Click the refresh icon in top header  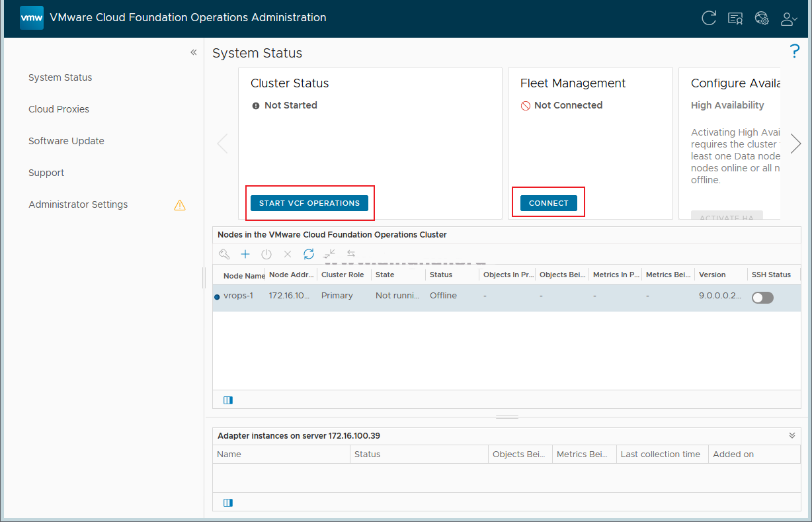[x=709, y=19]
